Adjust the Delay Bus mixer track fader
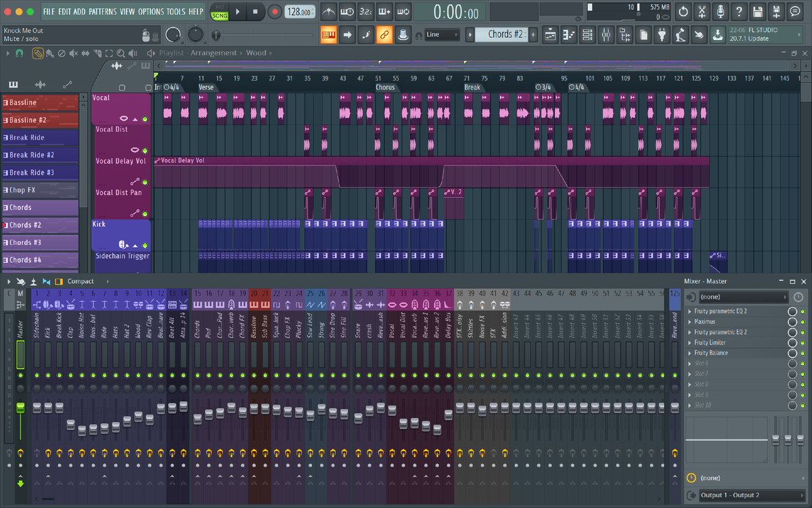This screenshot has height=508, width=812. pyautogui.click(x=449, y=415)
